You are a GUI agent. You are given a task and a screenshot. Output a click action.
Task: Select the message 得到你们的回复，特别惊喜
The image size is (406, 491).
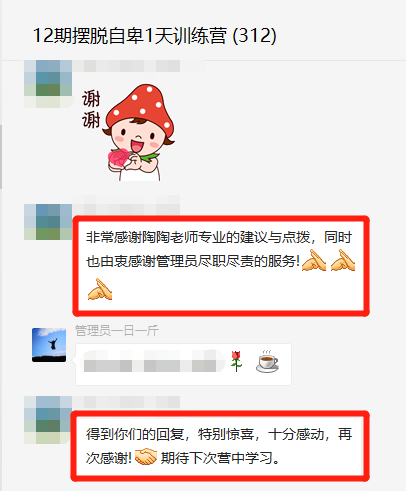pos(220,446)
